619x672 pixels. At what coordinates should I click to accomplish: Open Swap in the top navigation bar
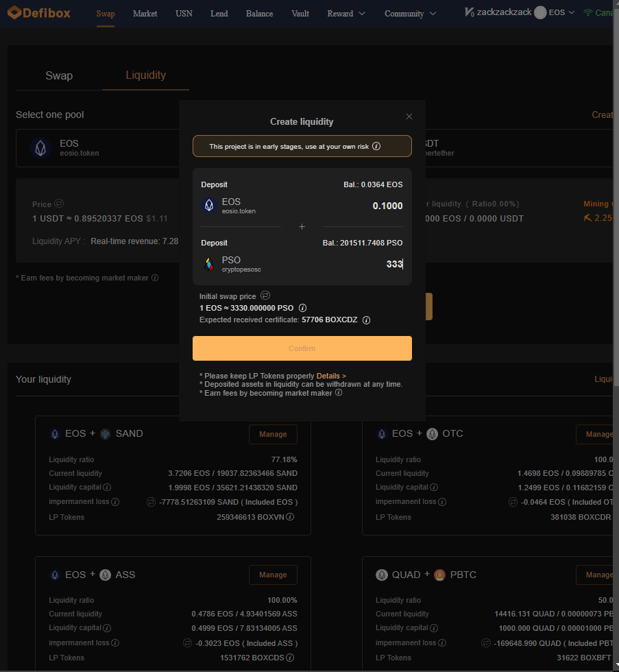(106, 14)
